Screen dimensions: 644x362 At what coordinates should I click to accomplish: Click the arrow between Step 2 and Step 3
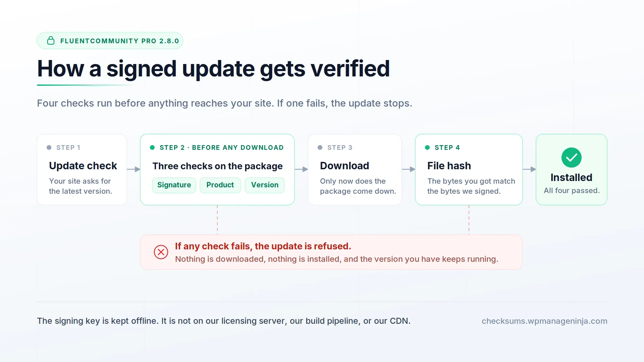tap(301, 169)
